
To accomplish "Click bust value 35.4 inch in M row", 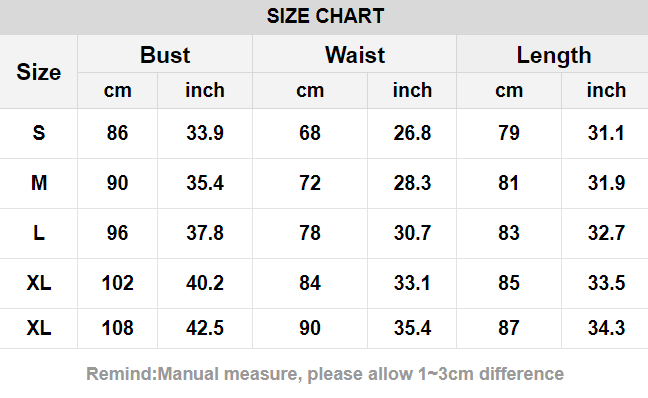I will (x=205, y=183).
